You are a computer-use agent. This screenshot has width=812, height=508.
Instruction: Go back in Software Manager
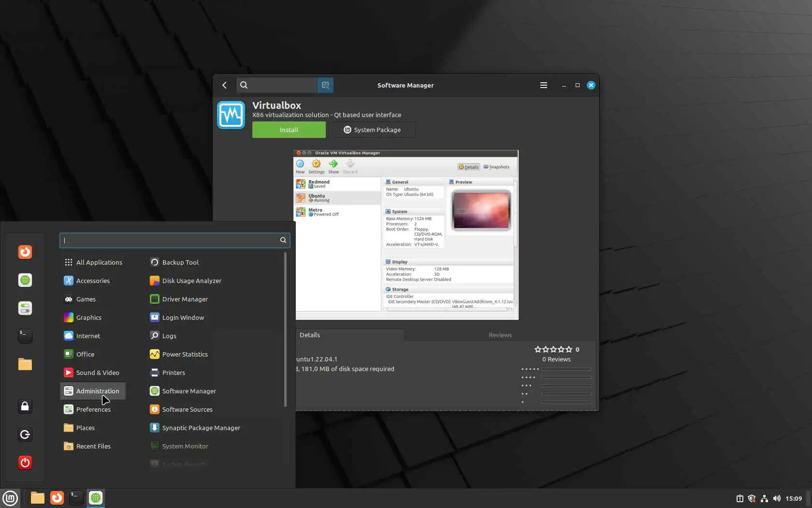224,85
